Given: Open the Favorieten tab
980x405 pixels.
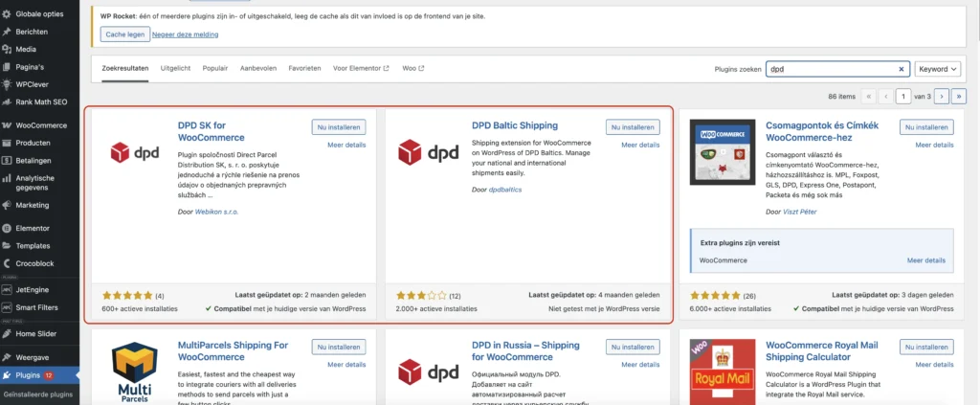Looking at the screenshot, I should pos(304,68).
